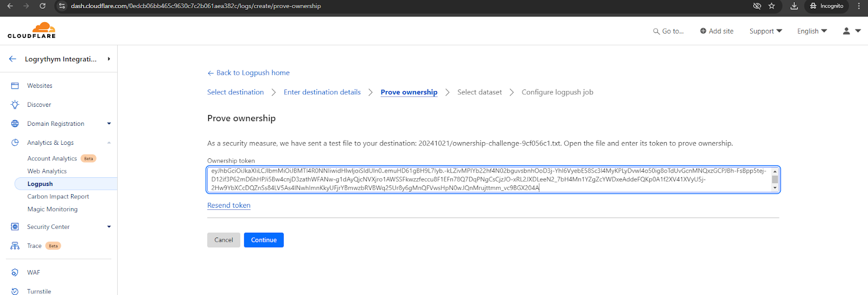This screenshot has width=868, height=295.
Task: Click the Trace sidebar icon
Action: pyautogui.click(x=15, y=246)
